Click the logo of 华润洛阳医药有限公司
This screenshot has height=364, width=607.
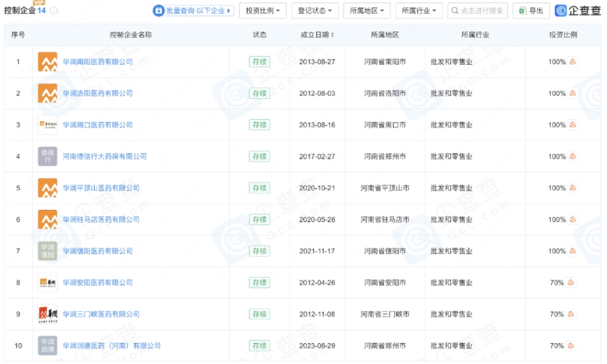pos(48,93)
